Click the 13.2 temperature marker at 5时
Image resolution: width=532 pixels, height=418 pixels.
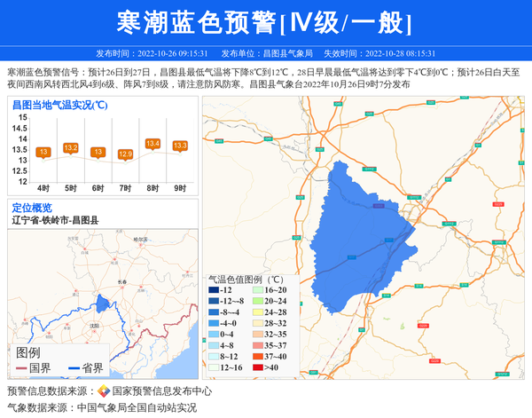71,147
